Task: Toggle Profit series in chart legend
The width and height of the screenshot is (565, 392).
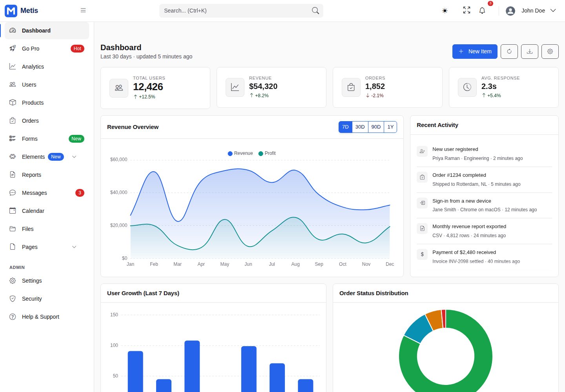Action: click(267, 153)
